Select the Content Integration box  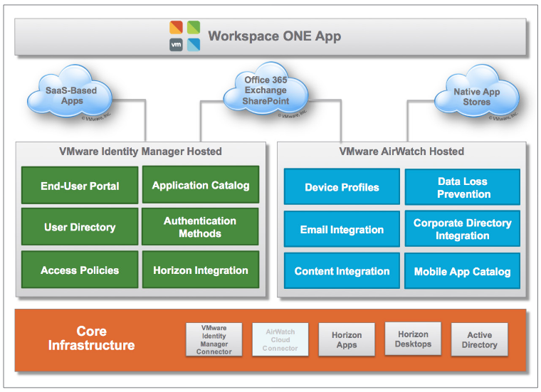(x=342, y=270)
